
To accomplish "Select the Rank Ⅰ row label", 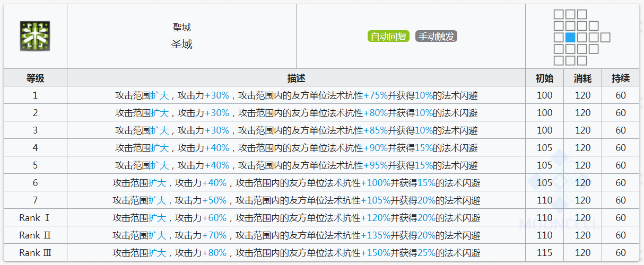I will coord(35,218).
